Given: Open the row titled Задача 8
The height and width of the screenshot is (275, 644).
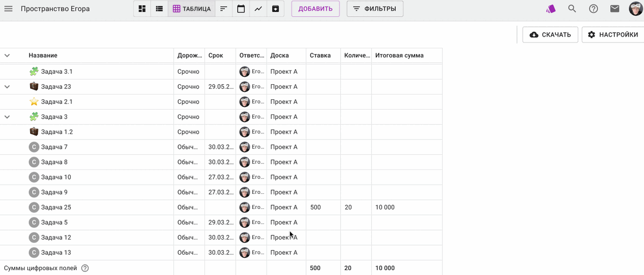Looking at the screenshot, I should [x=54, y=162].
